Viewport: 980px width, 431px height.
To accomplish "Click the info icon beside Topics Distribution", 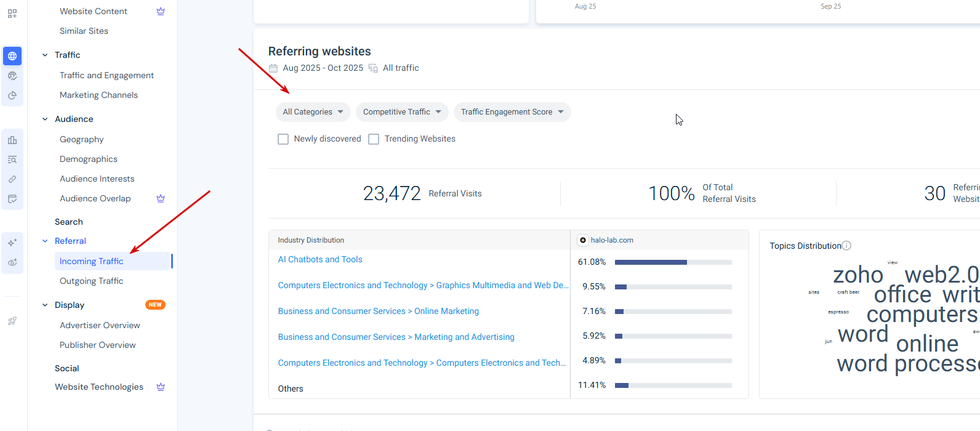I will click(846, 246).
